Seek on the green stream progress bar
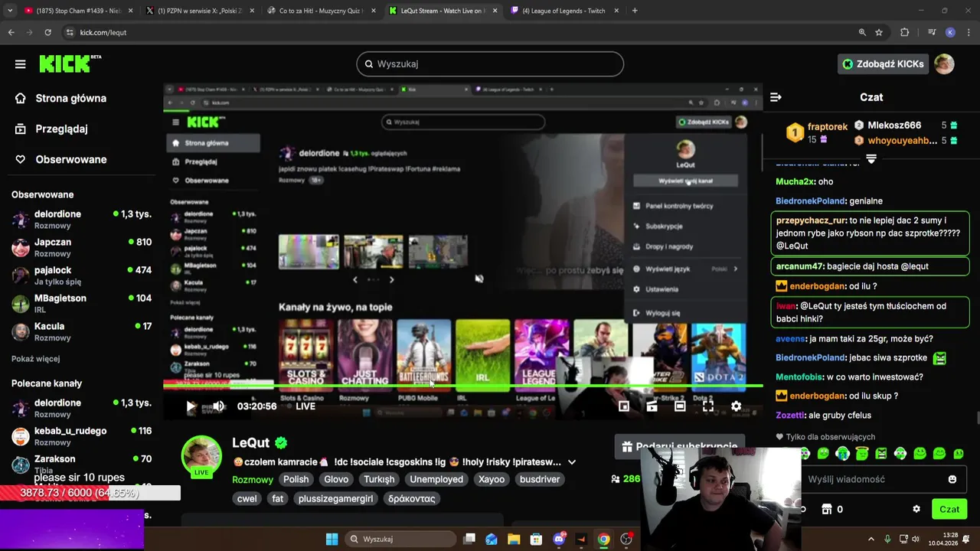980x551 pixels. 462,386
